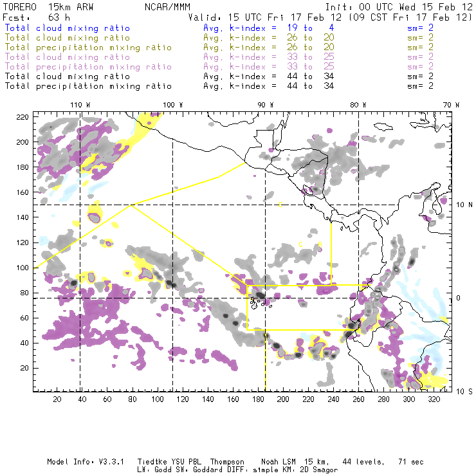476x476 pixels.
Task: Select purple 'Total cloud mixing ratio' legend line
Action: tap(68, 57)
